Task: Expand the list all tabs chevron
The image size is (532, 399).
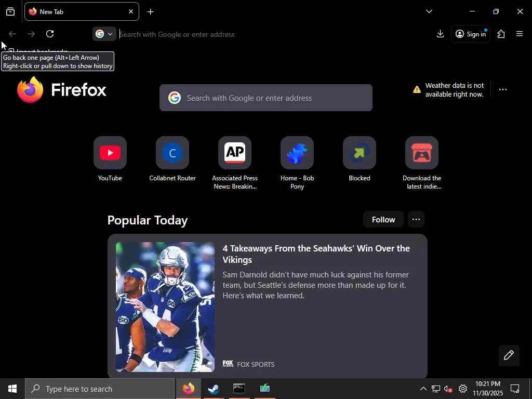Action: click(x=429, y=11)
